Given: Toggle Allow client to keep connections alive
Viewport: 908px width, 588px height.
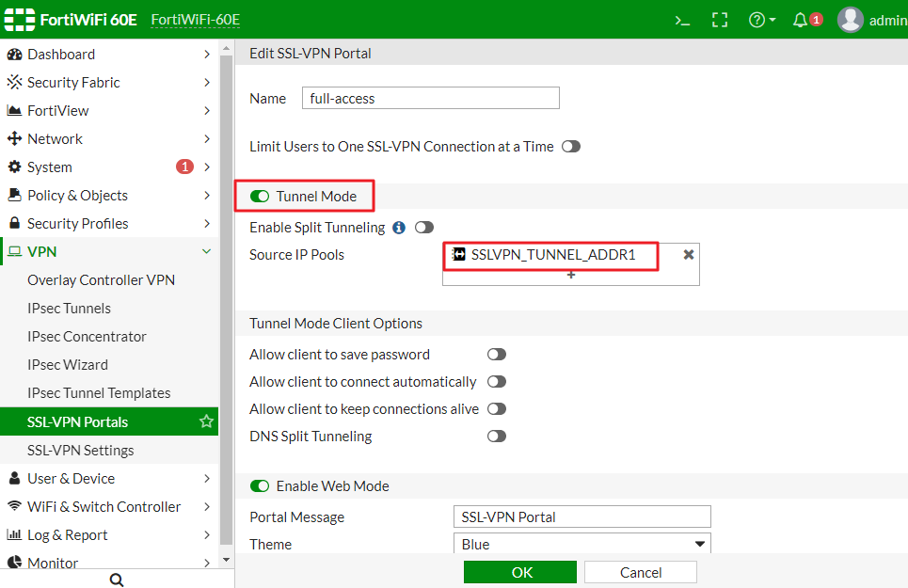Looking at the screenshot, I should 497,409.
